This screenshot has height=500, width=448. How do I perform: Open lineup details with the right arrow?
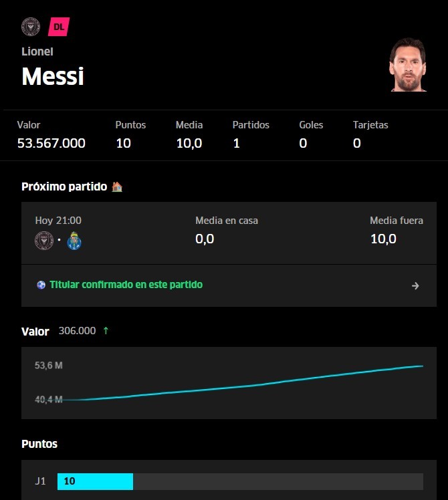(x=415, y=285)
